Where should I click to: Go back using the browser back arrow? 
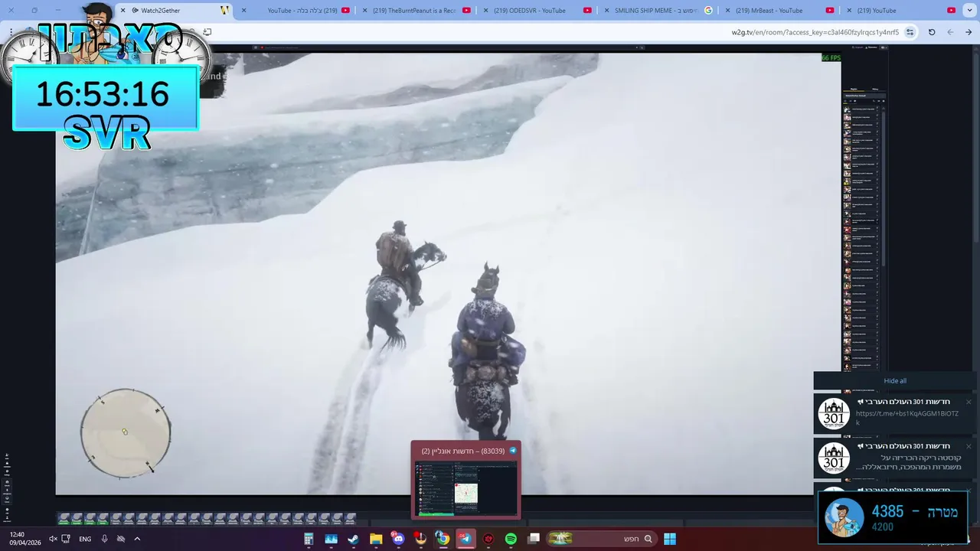click(969, 32)
